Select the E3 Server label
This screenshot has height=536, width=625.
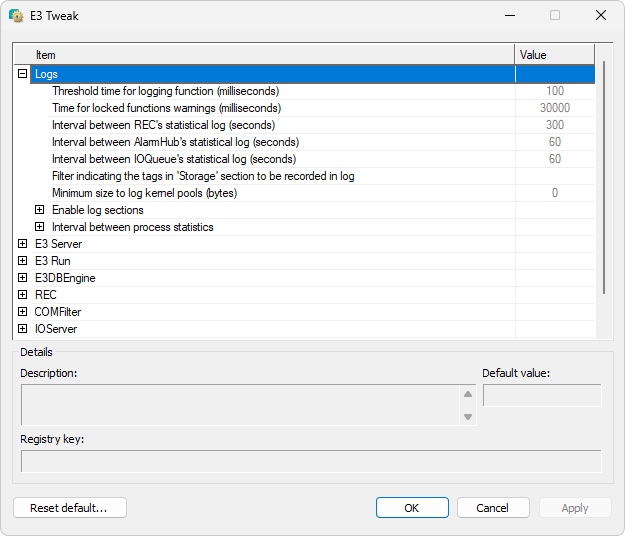tap(59, 244)
